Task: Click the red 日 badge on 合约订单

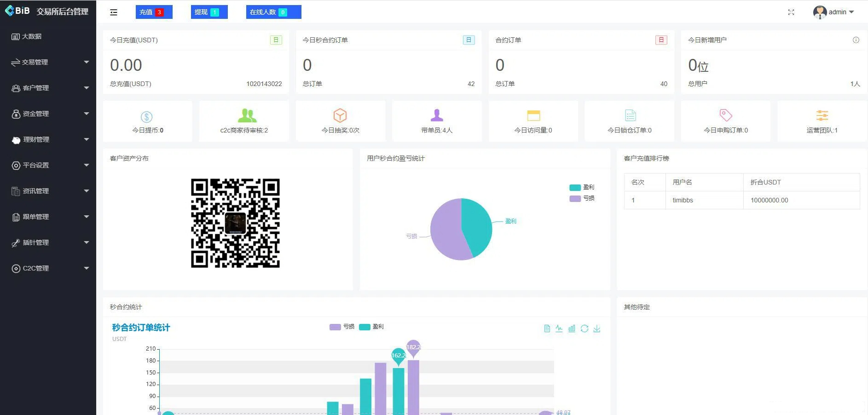Action: [661, 40]
